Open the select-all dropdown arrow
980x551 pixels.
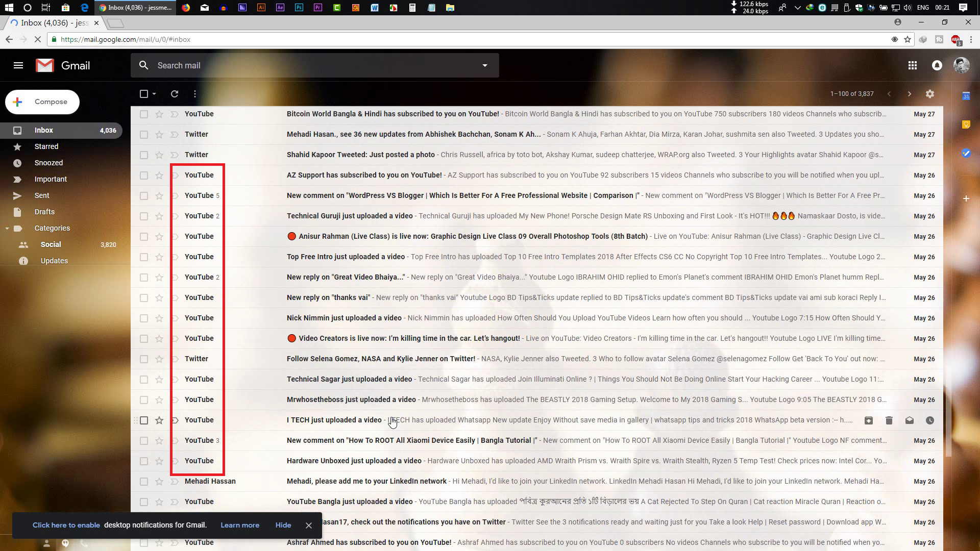click(x=154, y=94)
